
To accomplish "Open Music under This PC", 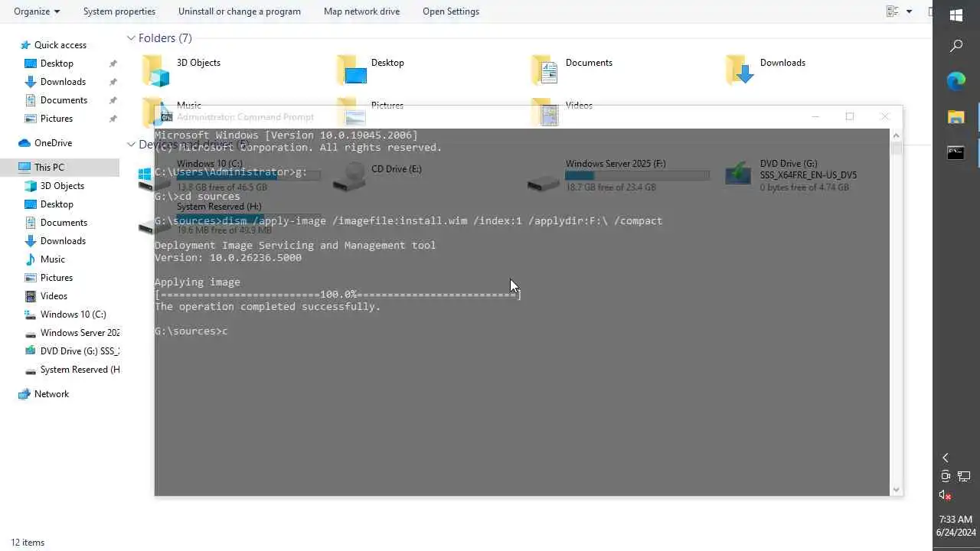I will 52,259.
